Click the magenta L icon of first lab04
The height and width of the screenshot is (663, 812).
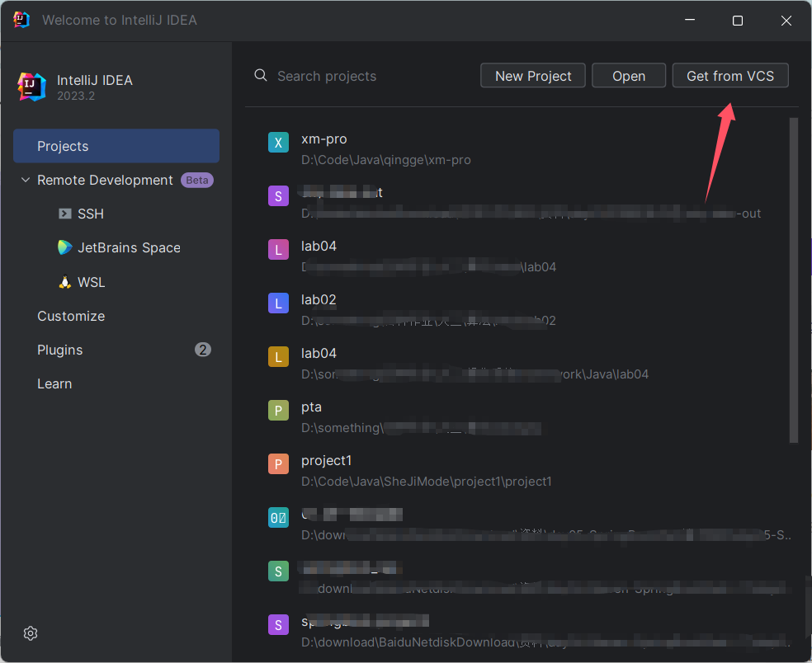[x=278, y=250]
